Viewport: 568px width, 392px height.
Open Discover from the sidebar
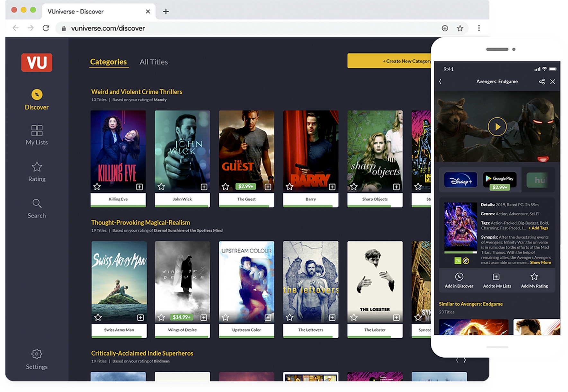37,100
